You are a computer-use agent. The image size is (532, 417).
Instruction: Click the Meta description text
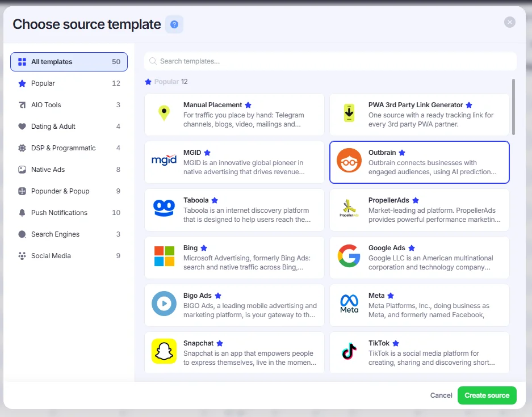(429, 310)
